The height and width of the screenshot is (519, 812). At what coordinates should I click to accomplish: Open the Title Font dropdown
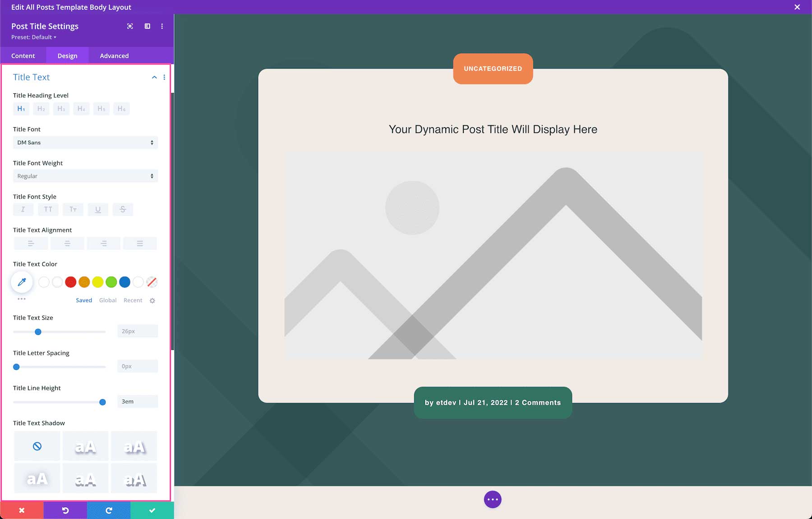(85, 142)
